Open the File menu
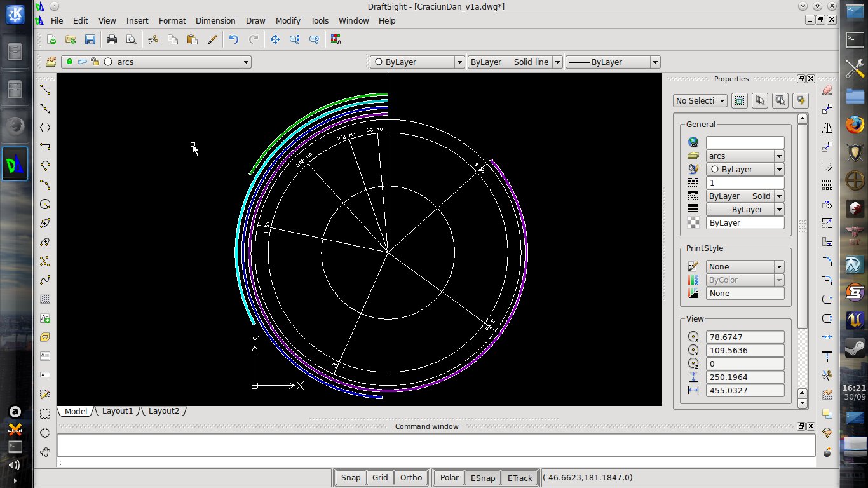Viewport: 868px width, 488px height. click(57, 20)
